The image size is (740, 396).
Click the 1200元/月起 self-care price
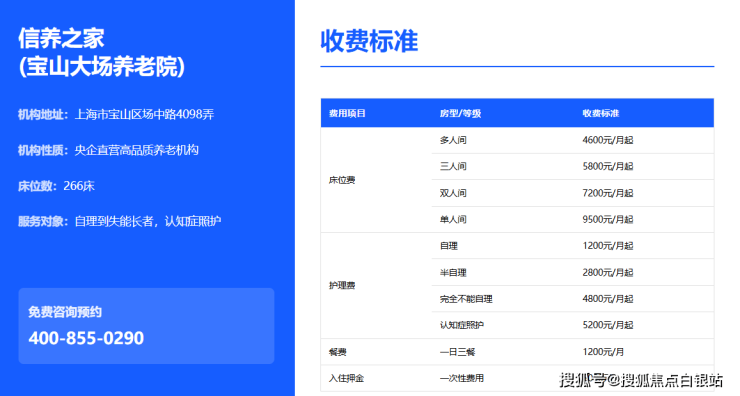pos(608,246)
